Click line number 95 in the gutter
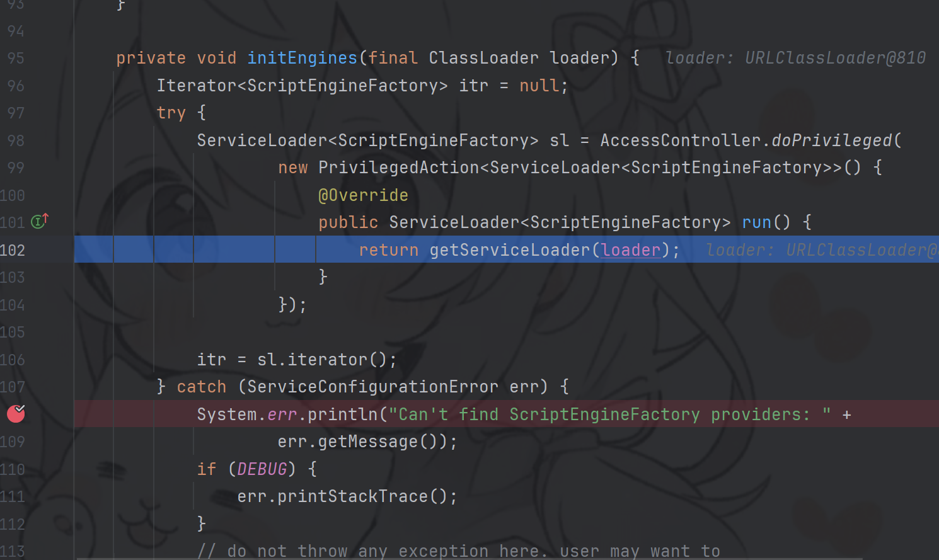 tap(16, 58)
